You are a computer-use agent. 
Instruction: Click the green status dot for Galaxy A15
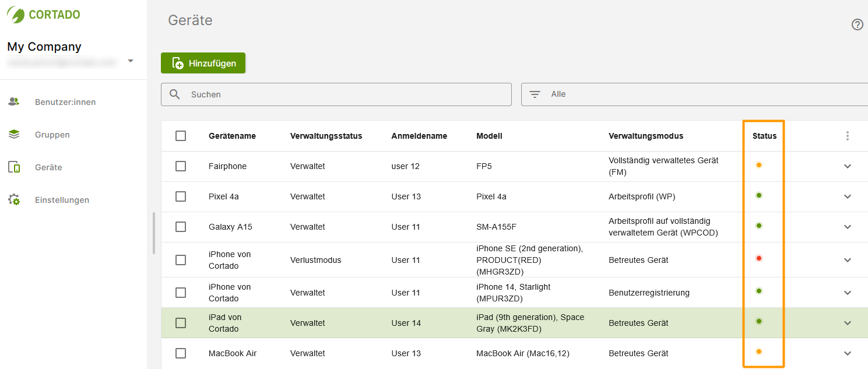pyautogui.click(x=758, y=226)
